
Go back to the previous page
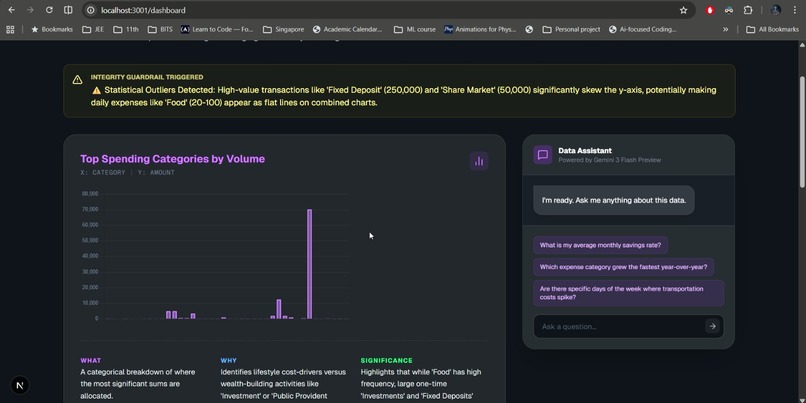click(x=11, y=10)
